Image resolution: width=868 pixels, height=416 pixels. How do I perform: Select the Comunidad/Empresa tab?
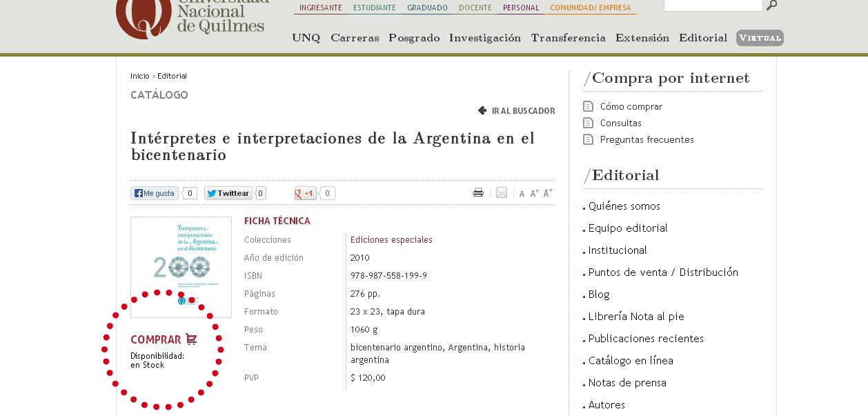(591, 8)
